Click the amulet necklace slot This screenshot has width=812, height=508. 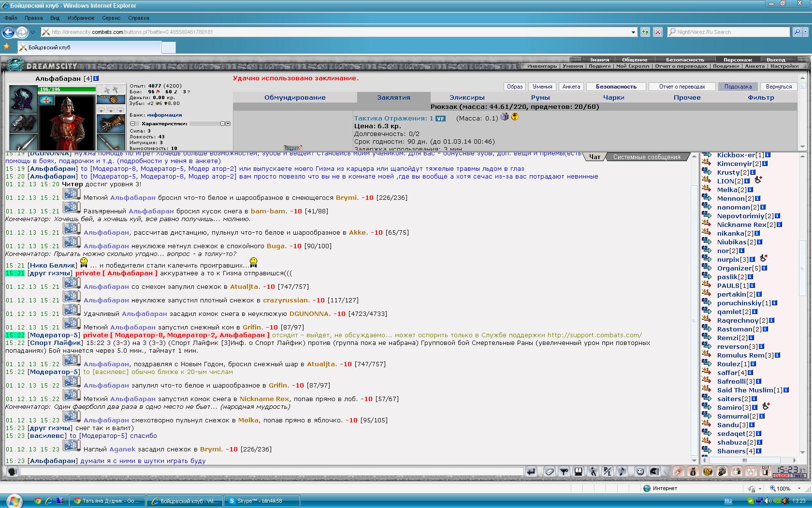click(111, 100)
